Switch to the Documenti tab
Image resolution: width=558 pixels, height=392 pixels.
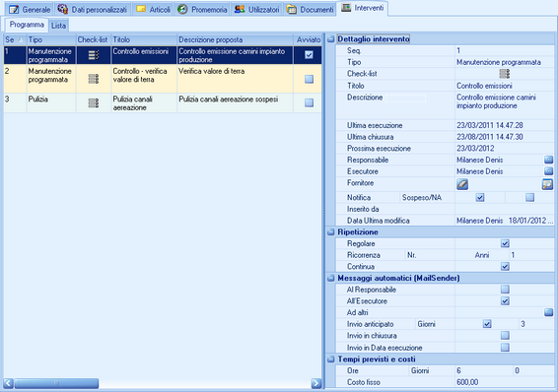[x=310, y=9]
